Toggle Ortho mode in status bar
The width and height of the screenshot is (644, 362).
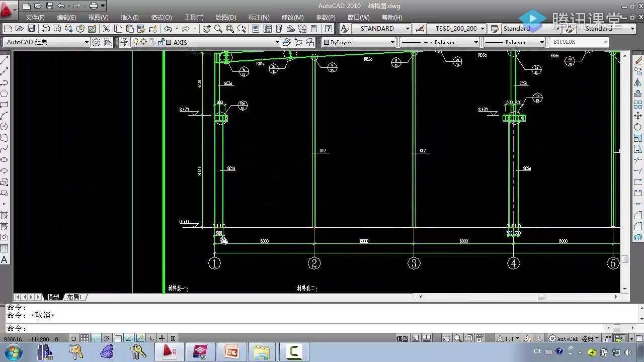(x=96, y=338)
